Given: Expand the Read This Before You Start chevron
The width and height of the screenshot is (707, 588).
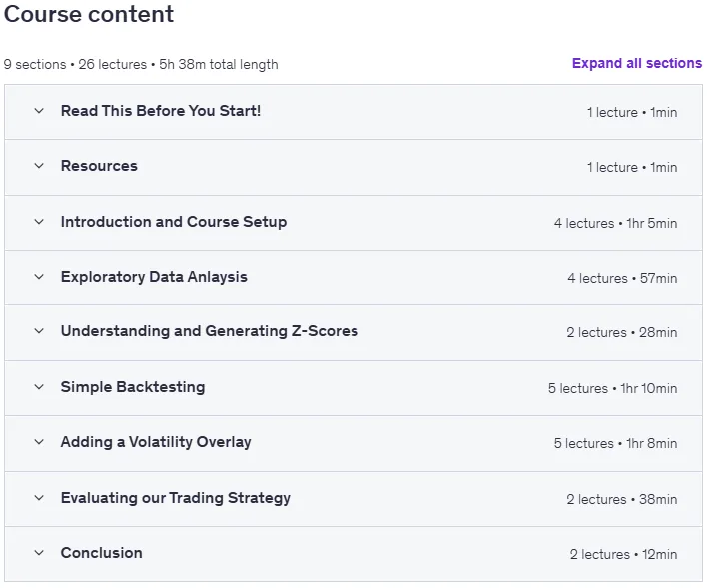Looking at the screenshot, I should [x=39, y=111].
